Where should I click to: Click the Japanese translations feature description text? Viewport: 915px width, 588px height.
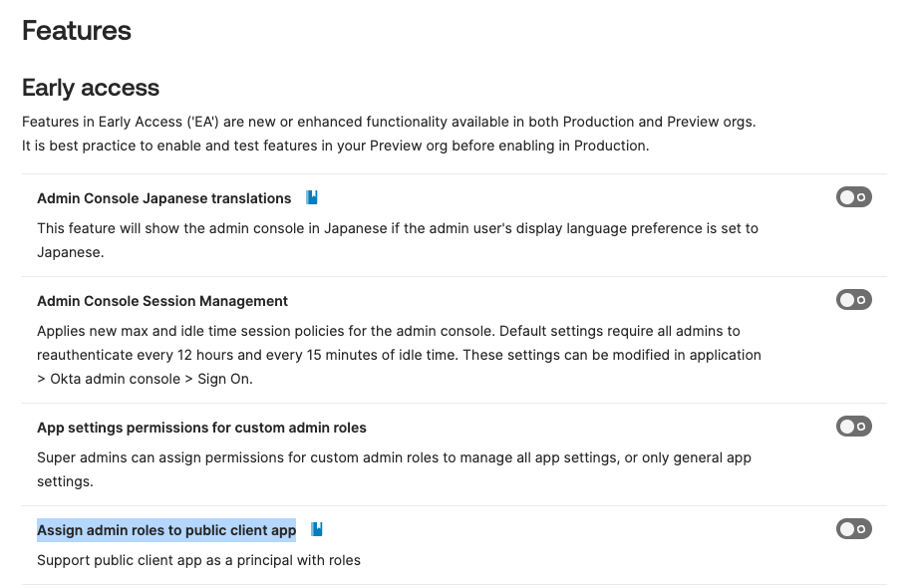tap(397, 228)
